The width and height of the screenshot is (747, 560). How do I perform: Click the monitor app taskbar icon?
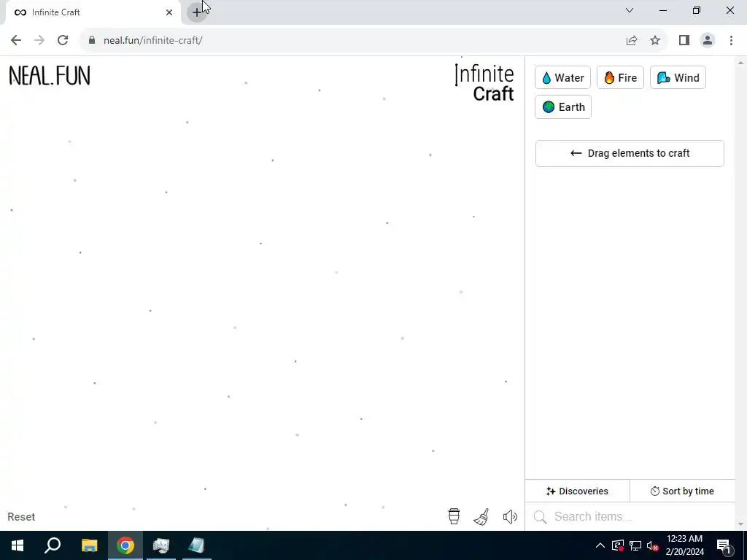point(161,545)
